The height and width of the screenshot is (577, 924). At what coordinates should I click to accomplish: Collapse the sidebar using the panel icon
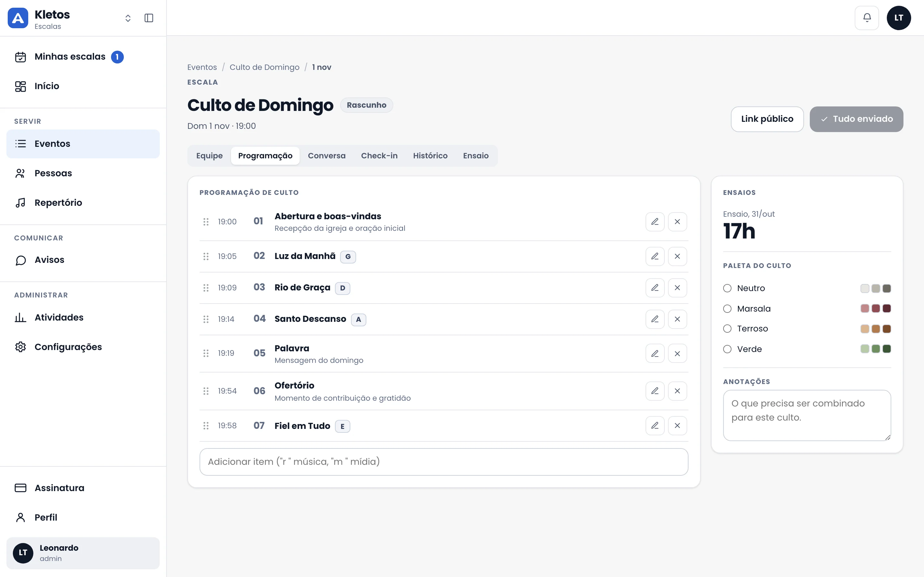[149, 18]
